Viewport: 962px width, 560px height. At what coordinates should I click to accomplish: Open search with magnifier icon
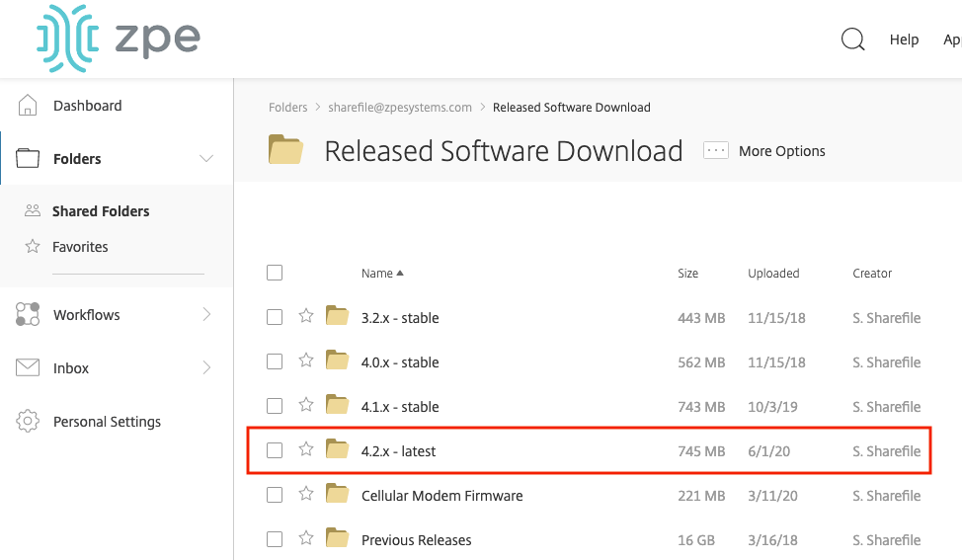coord(852,40)
